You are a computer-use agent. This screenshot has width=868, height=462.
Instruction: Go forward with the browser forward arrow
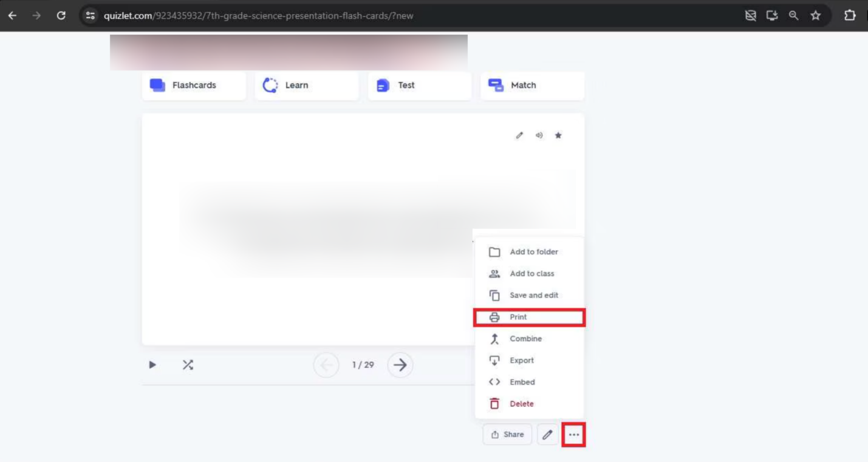36,16
